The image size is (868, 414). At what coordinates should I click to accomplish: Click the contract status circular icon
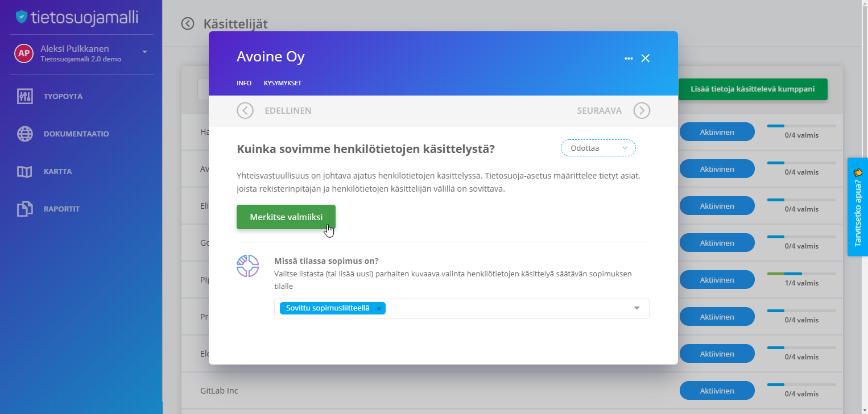click(x=248, y=266)
